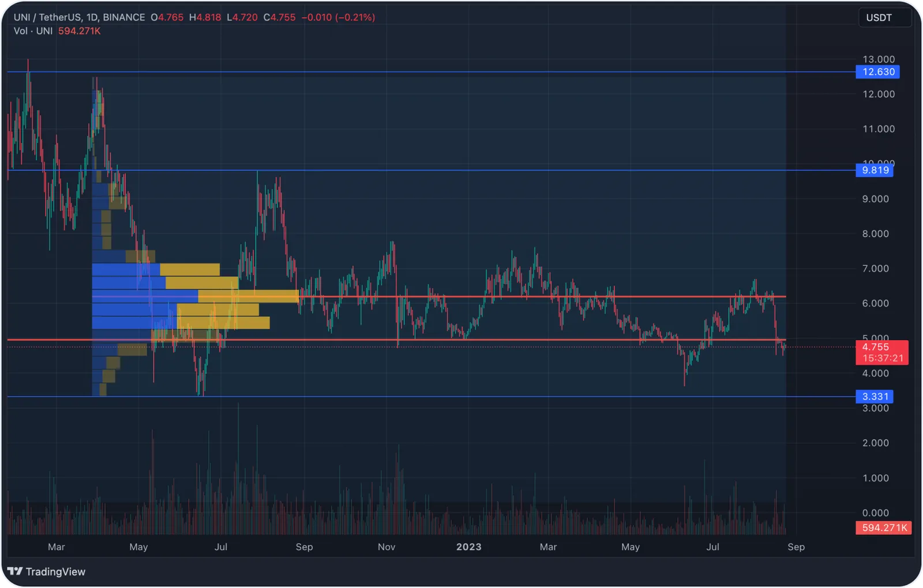The width and height of the screenshot is (923, 588).
Task: Click the TradingView logo
Action: 46,571
